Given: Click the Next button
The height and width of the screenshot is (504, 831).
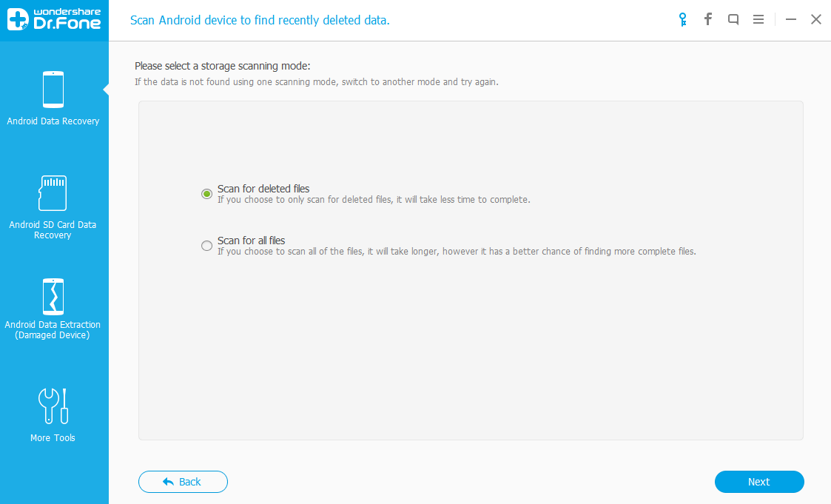Looking at the screenshot, I should pos(759,482).
